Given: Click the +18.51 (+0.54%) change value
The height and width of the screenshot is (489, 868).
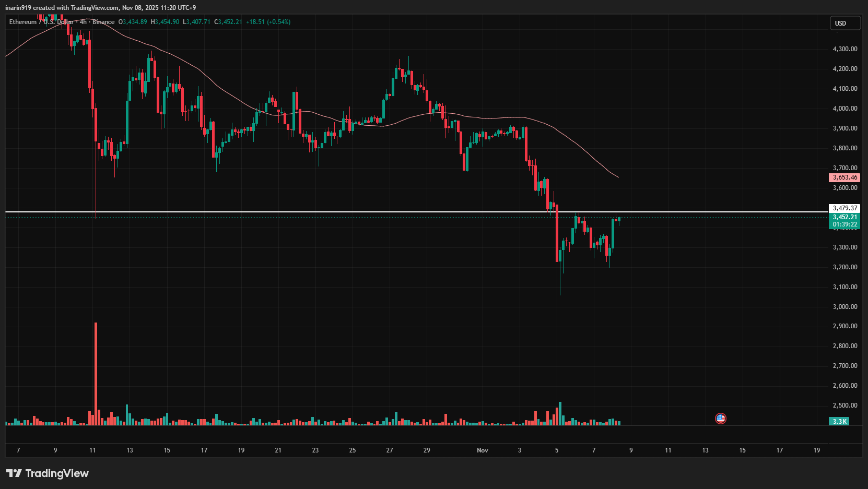Looking at the screenshot, I should (268, 22).
